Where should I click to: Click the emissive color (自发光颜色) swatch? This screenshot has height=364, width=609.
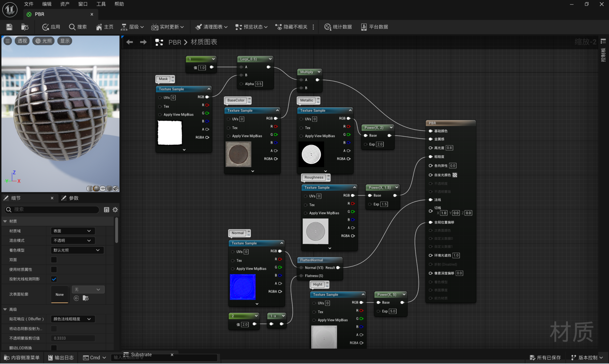pyautogui.click(x=455, y=175)
